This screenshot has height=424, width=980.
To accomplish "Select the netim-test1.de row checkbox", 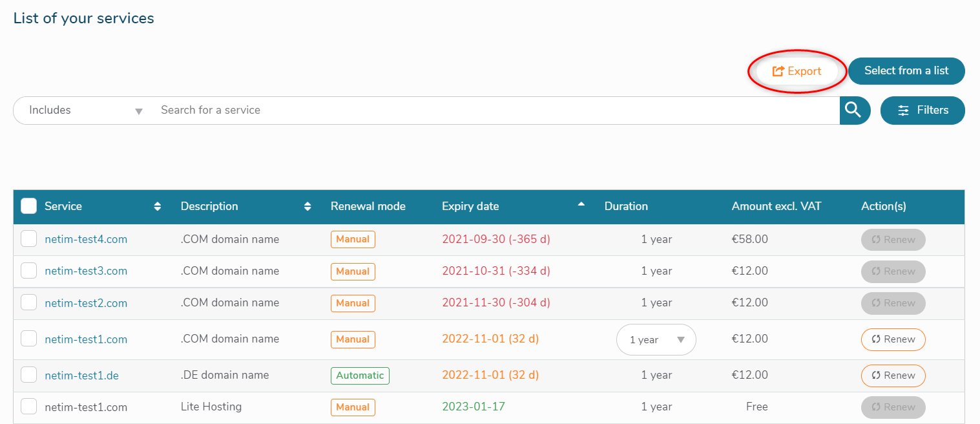I will click(29, 376).
